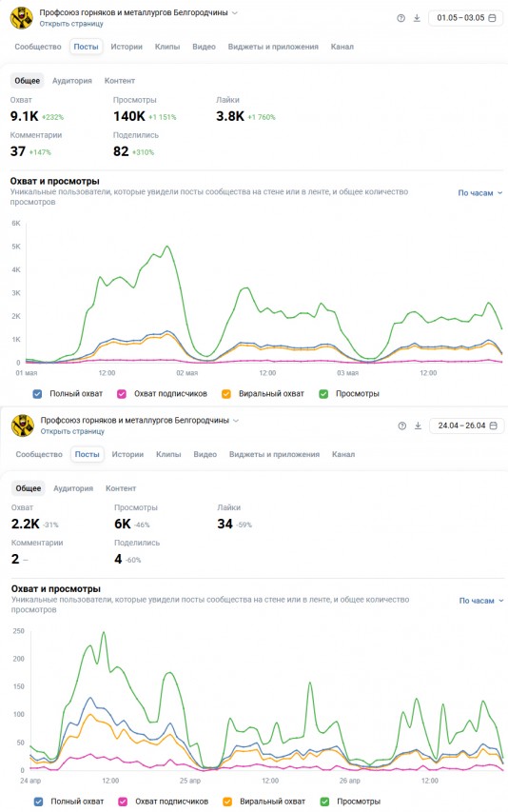
Task: Expand the По часам dropdown of top chart
Action: 480,192
